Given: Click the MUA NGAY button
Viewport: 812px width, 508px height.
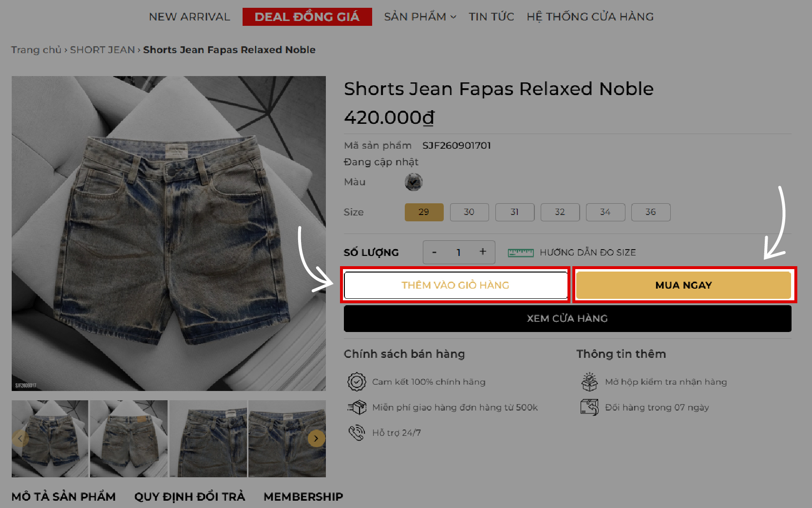Looking at the screenshot, I should tap(683, 285).
